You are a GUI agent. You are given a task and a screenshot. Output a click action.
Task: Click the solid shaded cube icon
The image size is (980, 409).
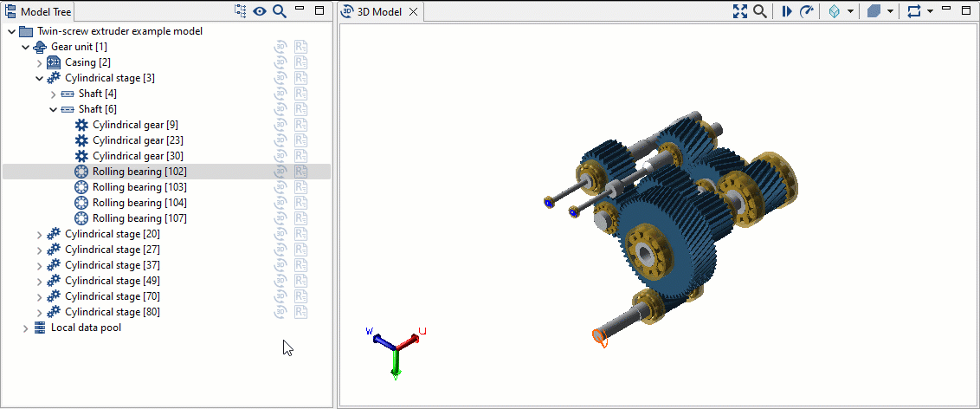[874, 11]
